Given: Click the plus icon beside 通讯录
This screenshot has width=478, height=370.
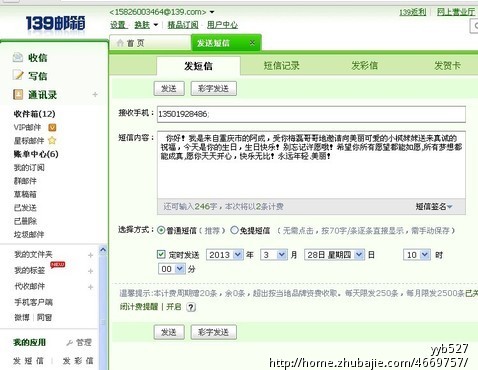Looking at the screenshot, I should click(95, 95).
